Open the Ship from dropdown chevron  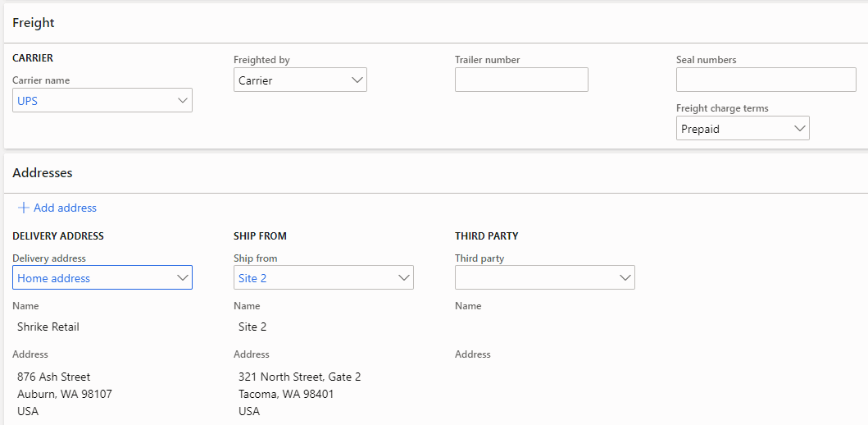pos(403,277)
